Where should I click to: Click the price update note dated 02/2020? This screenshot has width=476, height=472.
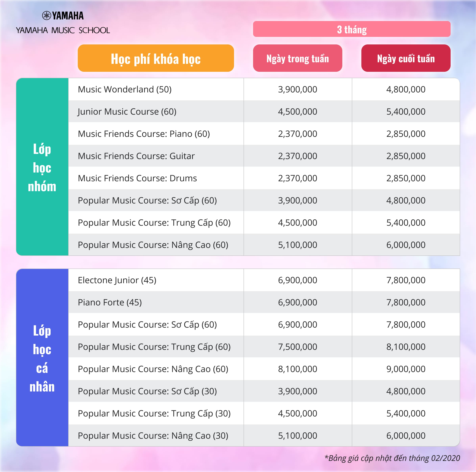click(x=392, y=458)
